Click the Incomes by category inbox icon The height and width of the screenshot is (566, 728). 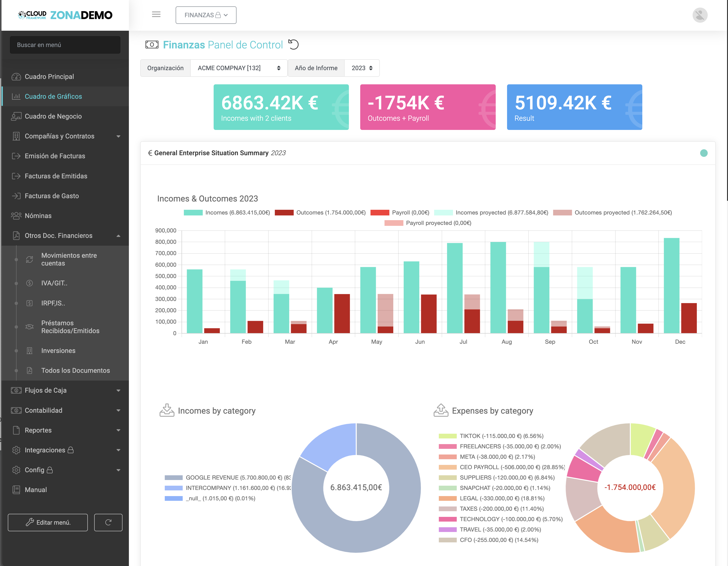coord(167,410)
